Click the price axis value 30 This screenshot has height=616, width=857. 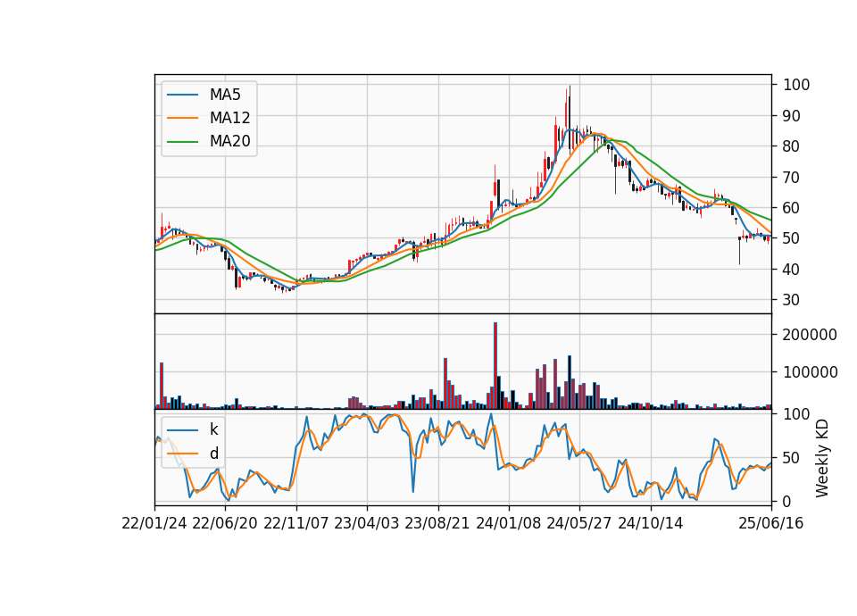(x=792, y=300)
